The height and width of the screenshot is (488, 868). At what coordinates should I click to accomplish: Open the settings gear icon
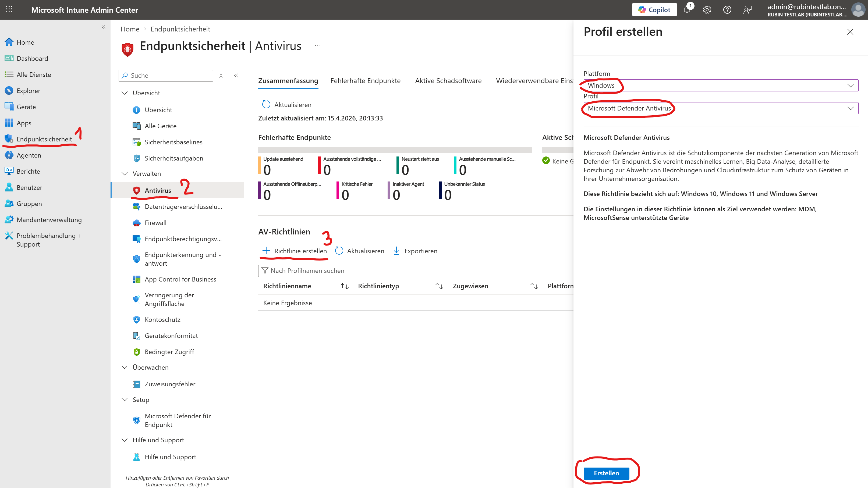pos(707,10)
